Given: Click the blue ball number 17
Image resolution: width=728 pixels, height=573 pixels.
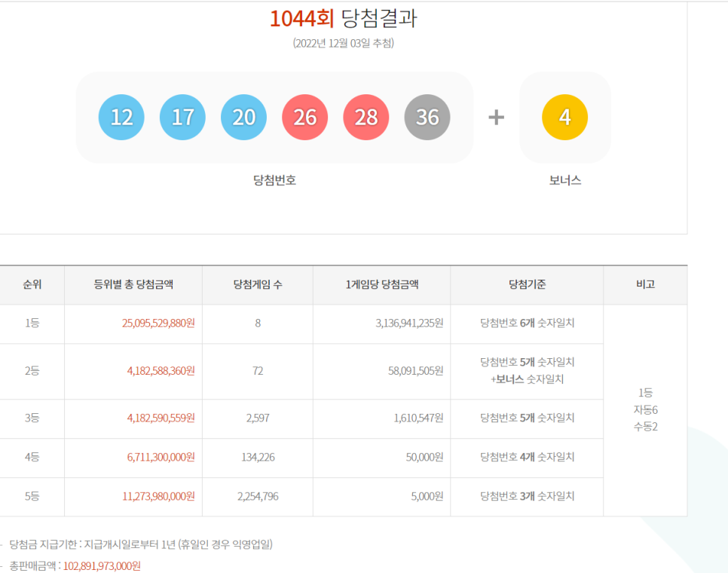Looking at the screenshot, I should (182, 117).
